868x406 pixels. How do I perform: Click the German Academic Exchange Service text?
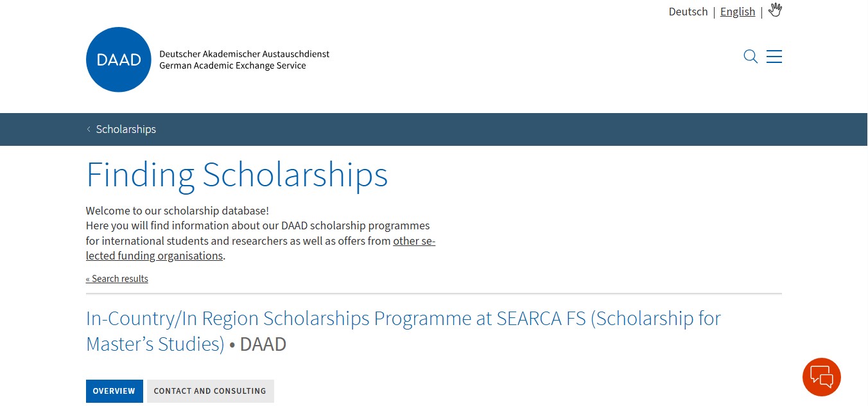point(232,66)
